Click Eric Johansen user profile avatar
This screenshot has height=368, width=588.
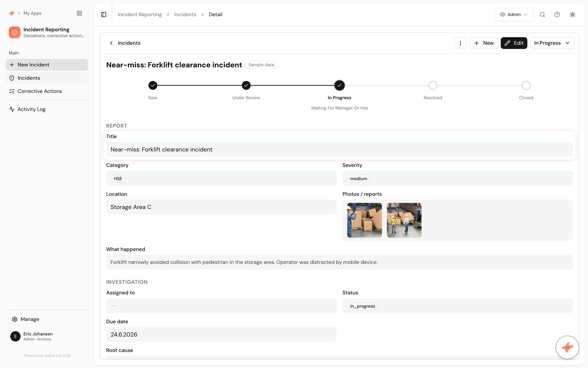click(15, 336)
